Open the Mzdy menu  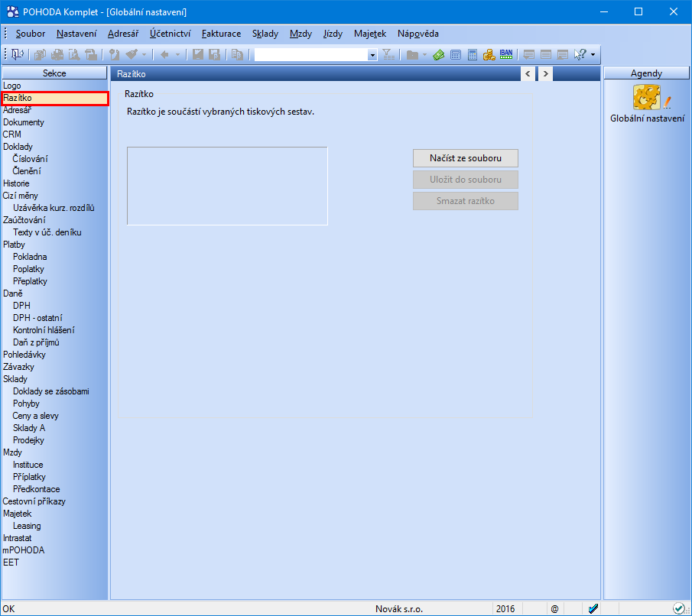[x=301, y=34]
